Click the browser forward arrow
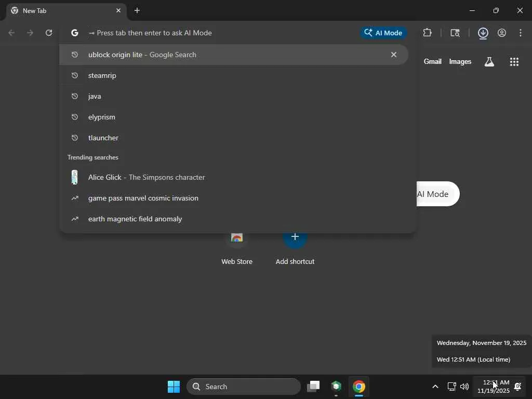This screenshot has height=399, width=532. click(30, 33)
